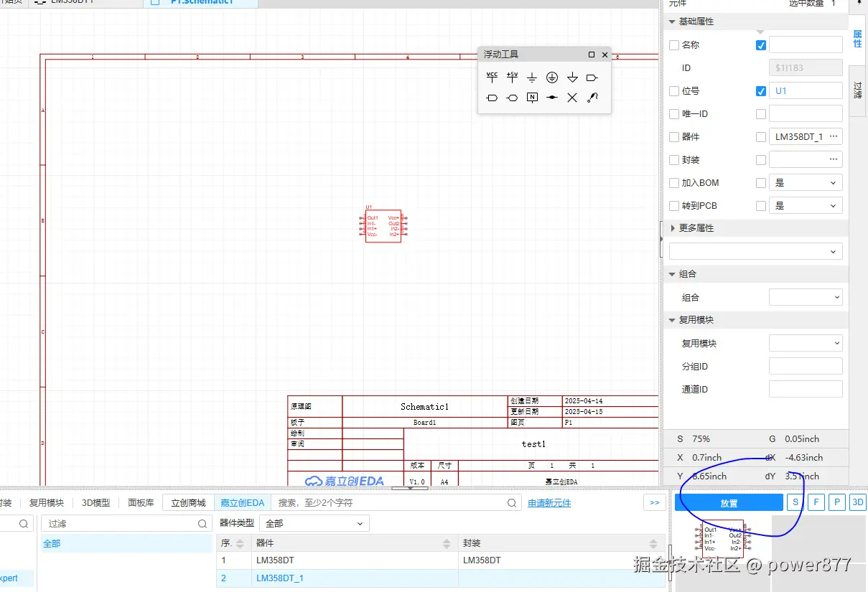The image size is (868, 592).
Task: Select the signal ground symbol tool
Action: [532, 77]
